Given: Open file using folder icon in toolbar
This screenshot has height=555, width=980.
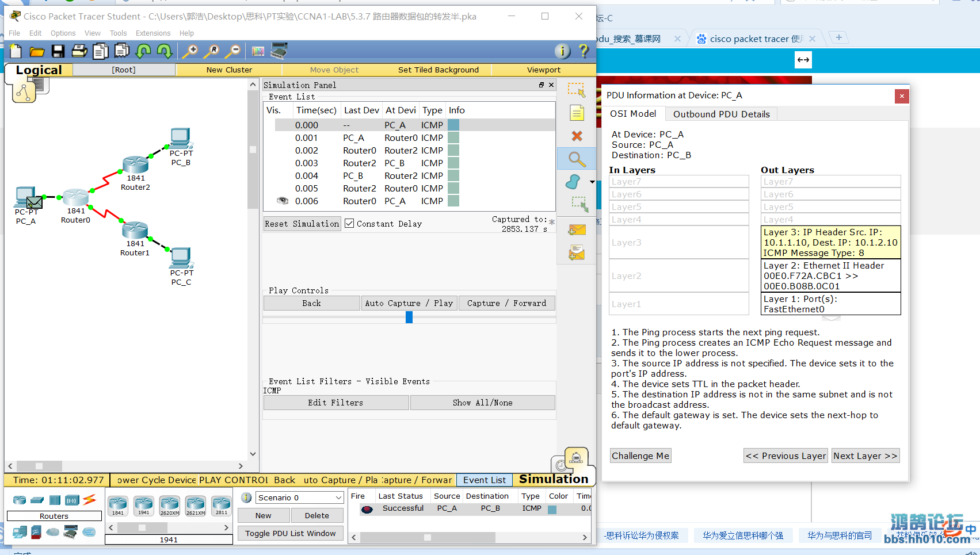Looking at the screenshot, I should (x=37, y=52).
